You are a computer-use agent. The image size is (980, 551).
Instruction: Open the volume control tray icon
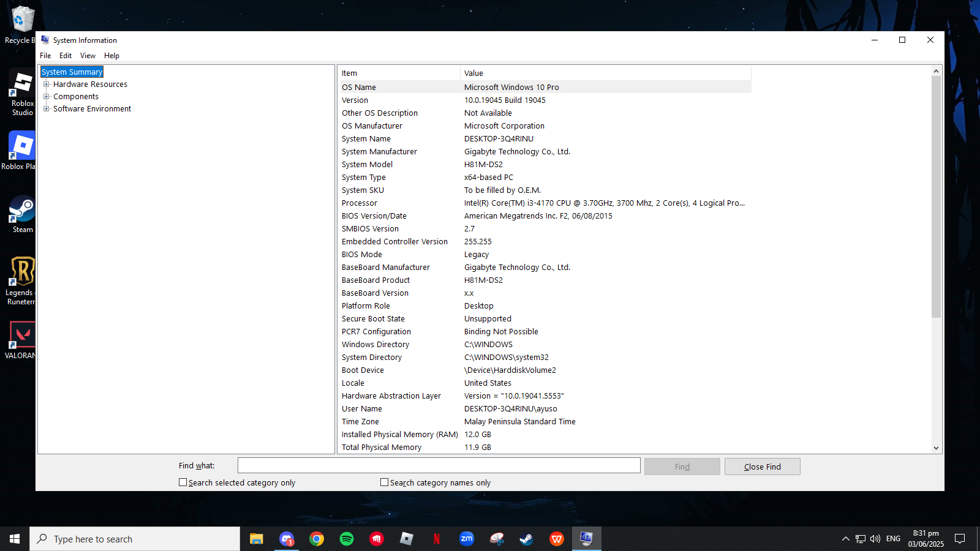click(x=875, y=539)
